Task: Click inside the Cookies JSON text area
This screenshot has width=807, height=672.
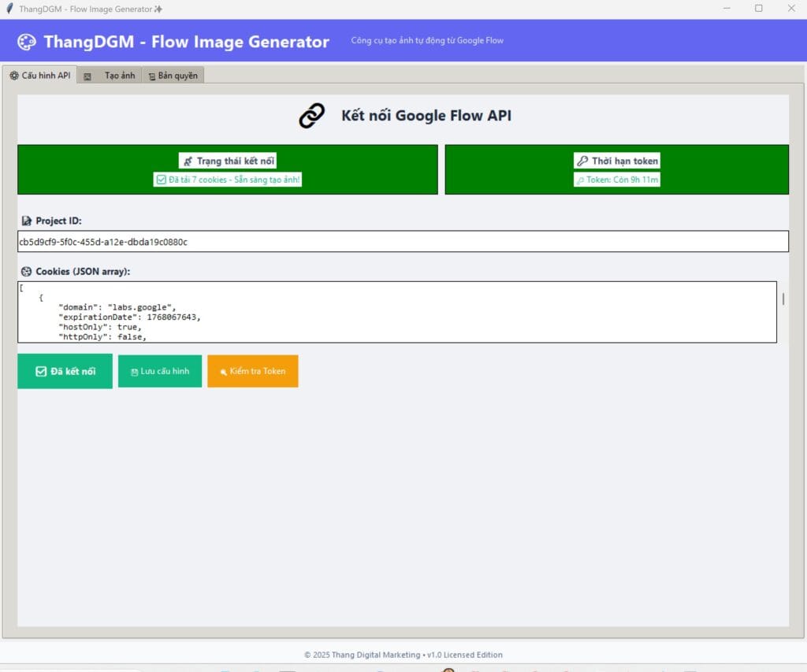Action: [x=397, y=312]
